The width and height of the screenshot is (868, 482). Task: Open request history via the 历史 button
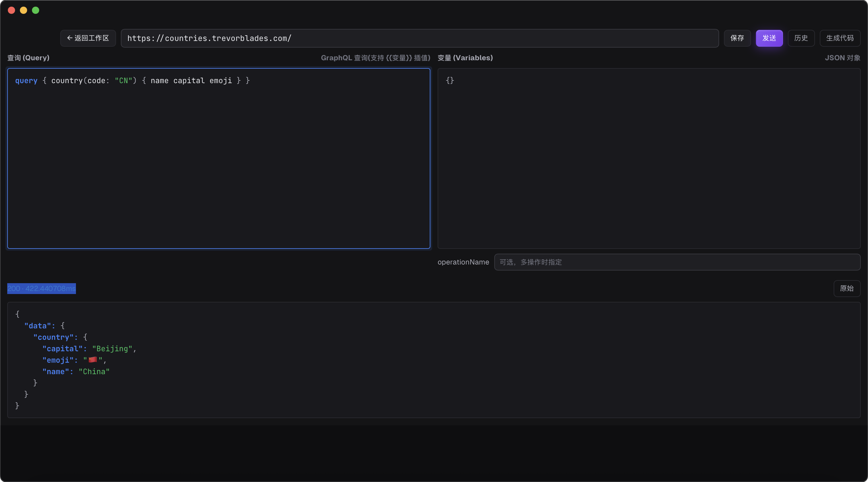801,38
